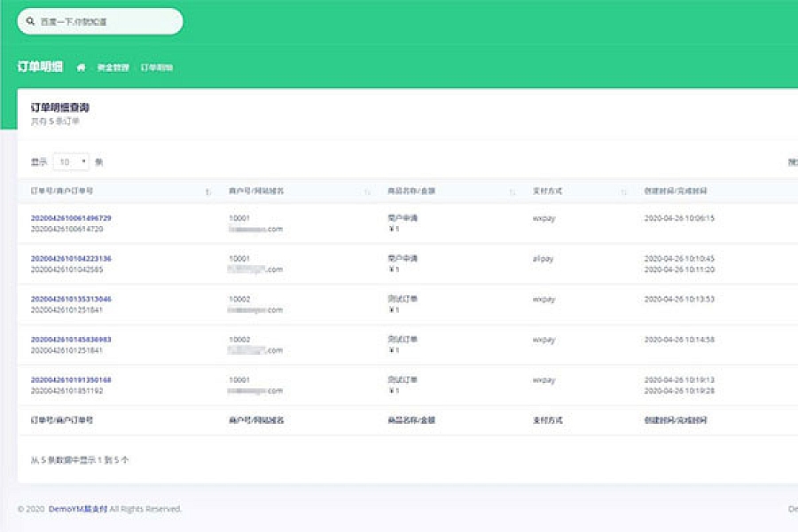The width and height of the screenshot is (798, 532).
Task: Click the 创建时间/完成时间 top column header
Action: coord(676,191)
